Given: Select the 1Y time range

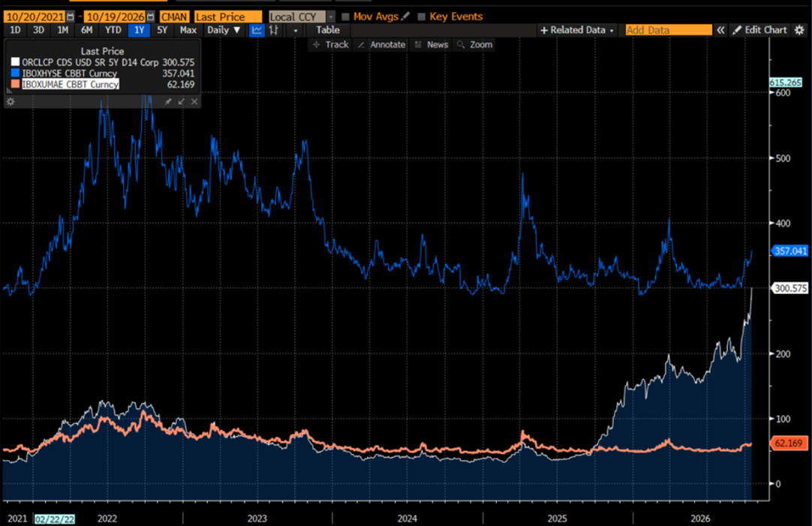Looking at the screenshot, I should point(140,30).
